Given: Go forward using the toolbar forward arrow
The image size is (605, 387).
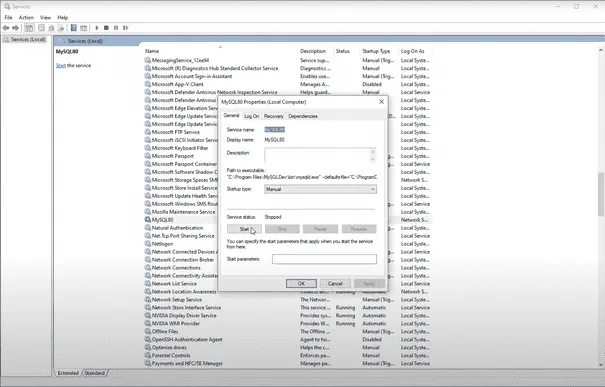Looking at the screenshot, I should (x=15, y=28).
